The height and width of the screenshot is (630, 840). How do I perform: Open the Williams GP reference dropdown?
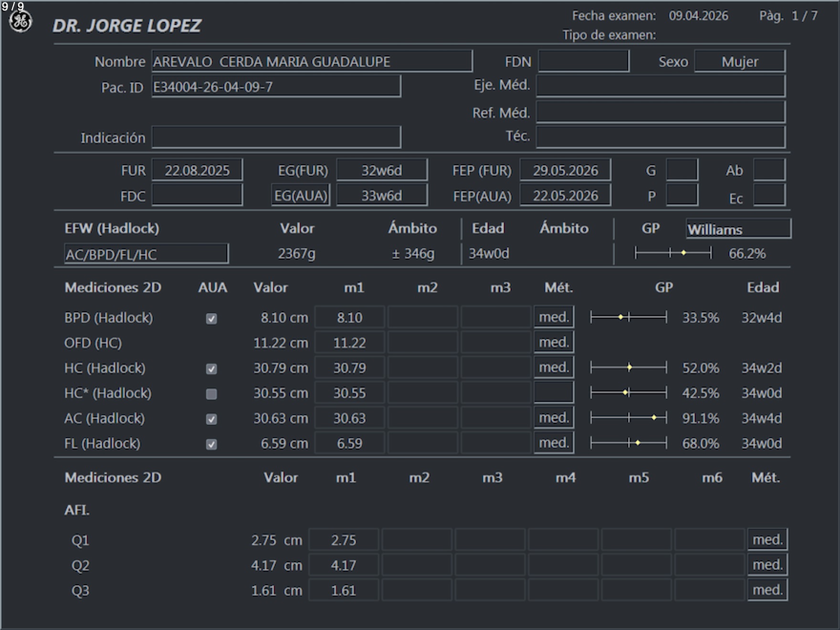tap(738, 229)
